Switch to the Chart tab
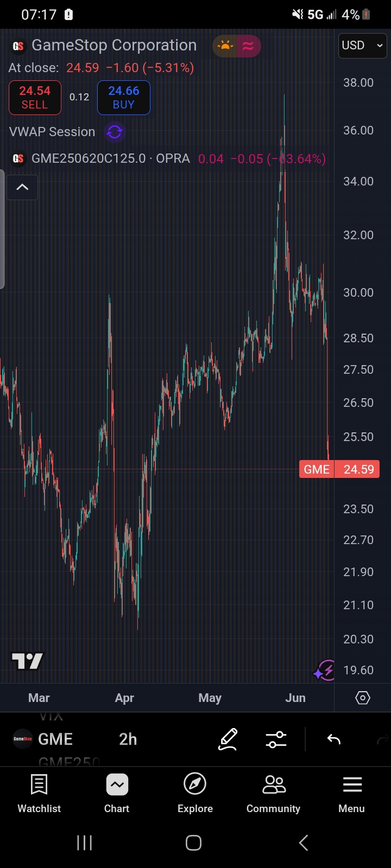This screenshot has height=868, width=391. 117,793
